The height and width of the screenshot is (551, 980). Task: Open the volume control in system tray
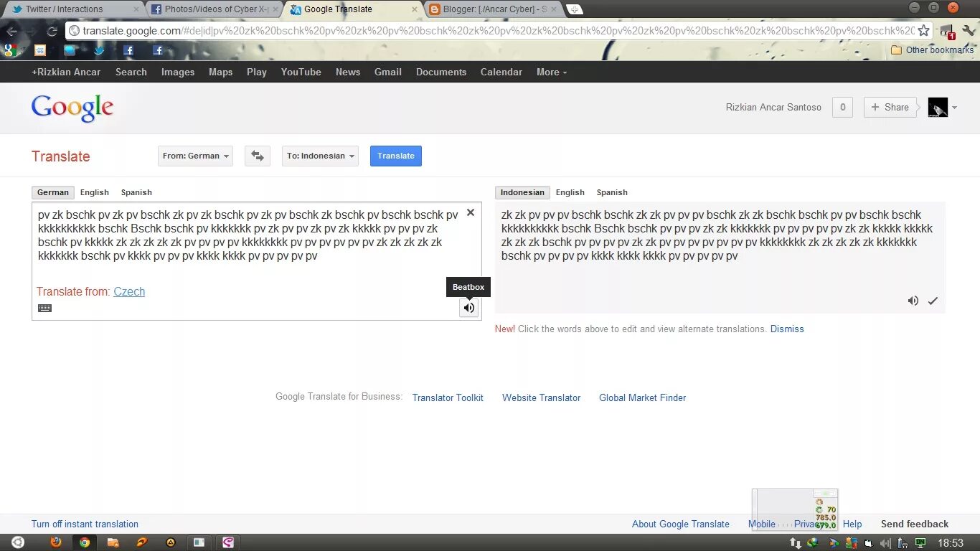885,543
